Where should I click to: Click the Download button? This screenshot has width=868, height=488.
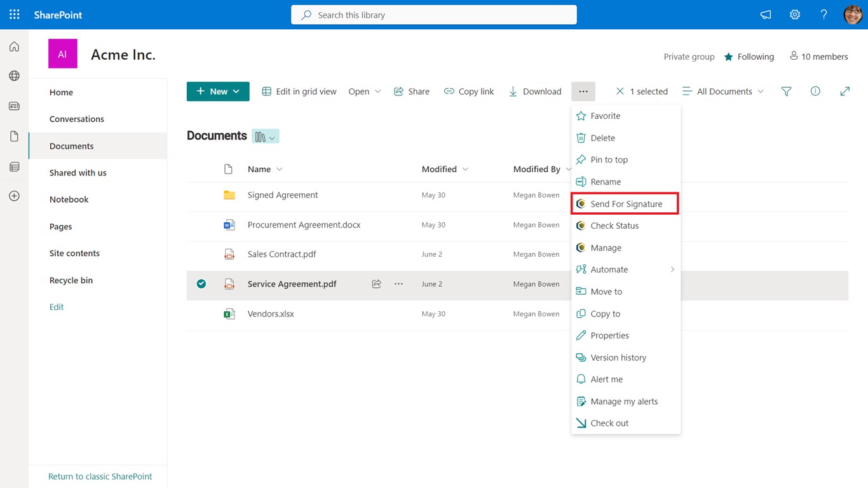pyautogui.click(x=535, y=91)
